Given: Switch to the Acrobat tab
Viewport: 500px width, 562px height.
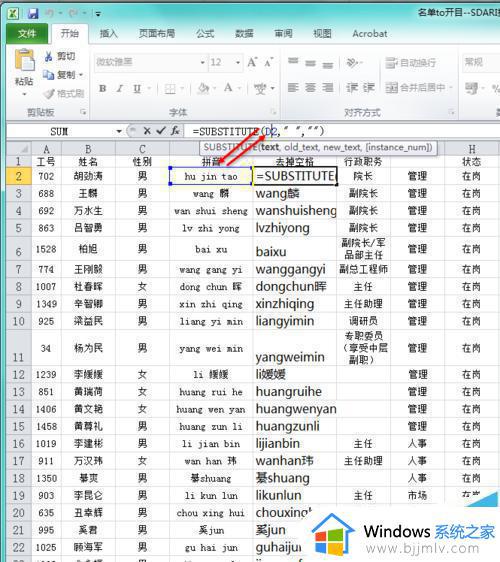Looking at the screenshot, I should [x=370, y=34].
